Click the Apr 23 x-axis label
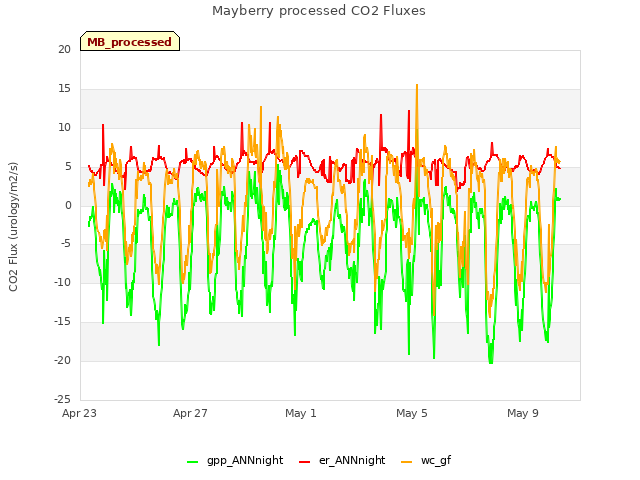 click(79, 413)
